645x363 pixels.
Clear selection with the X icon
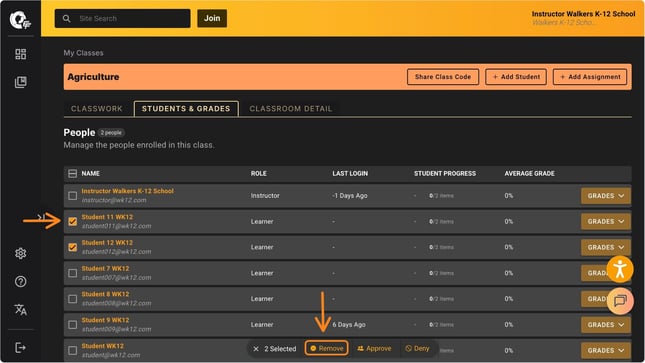click(256, 349)
